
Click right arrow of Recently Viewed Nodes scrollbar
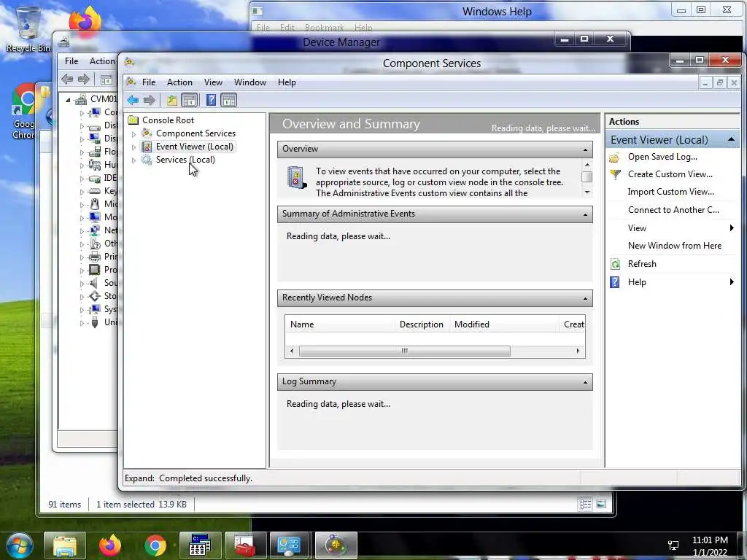click(x=578, y=351)
